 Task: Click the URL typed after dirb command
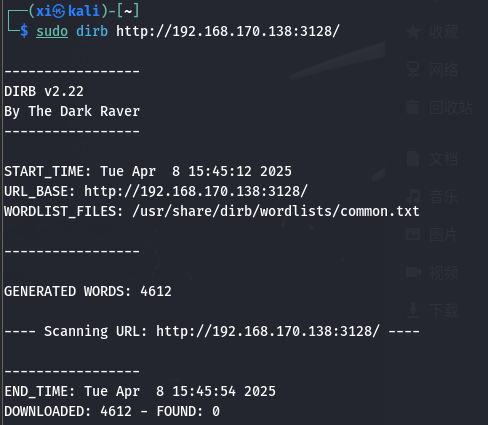[x=228, y=31]
